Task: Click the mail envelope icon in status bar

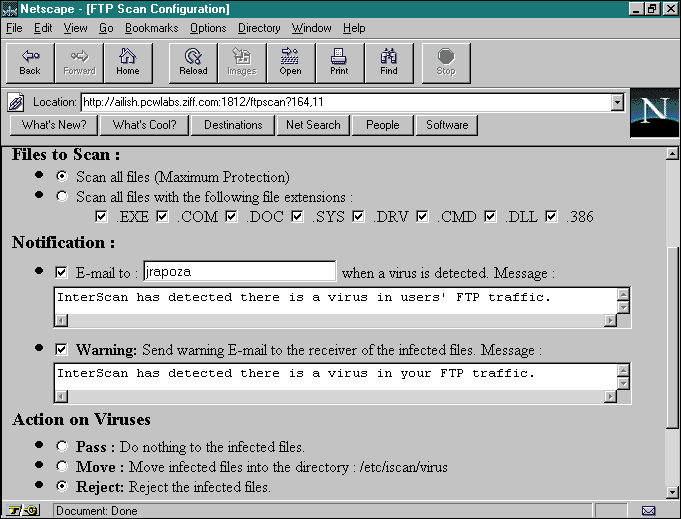Action: tap(648, 510)
